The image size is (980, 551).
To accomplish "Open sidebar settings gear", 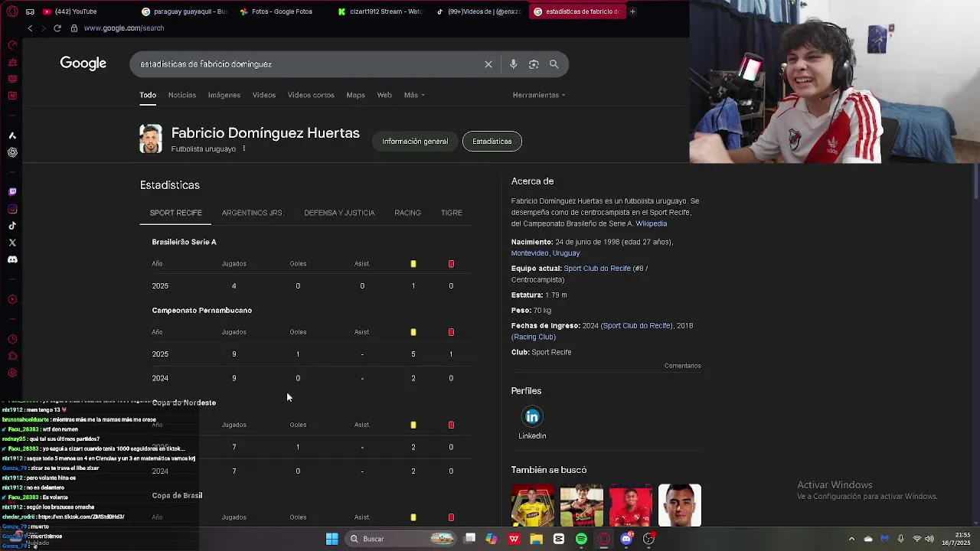I will pos(12,373).
